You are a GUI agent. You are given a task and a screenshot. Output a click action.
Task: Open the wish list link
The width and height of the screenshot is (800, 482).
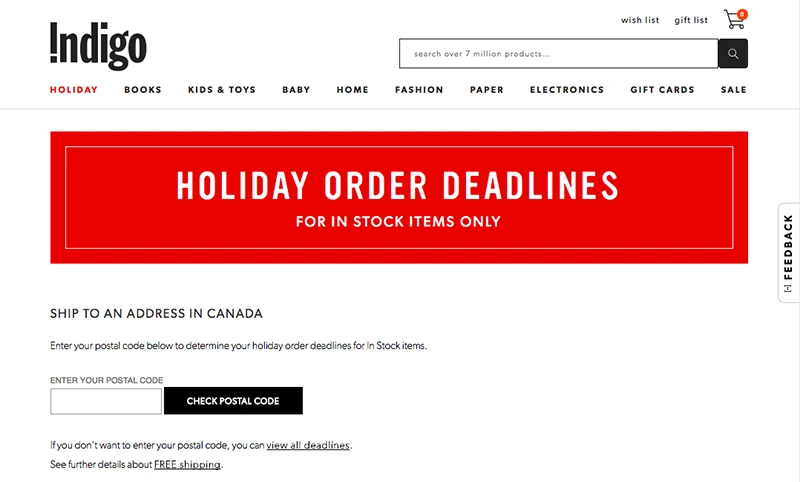640,20
